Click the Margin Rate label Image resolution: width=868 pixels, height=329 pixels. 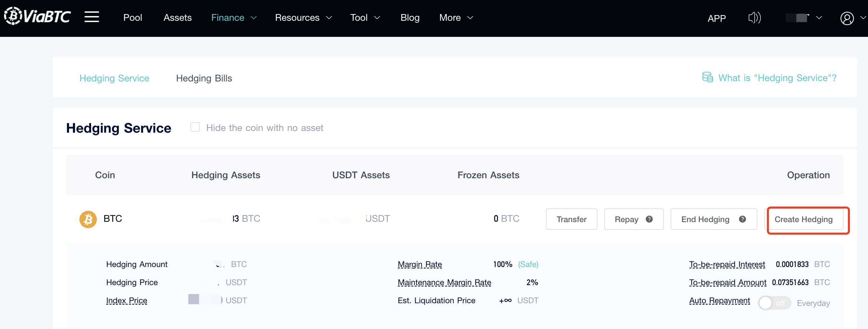(x=420, y=264)
